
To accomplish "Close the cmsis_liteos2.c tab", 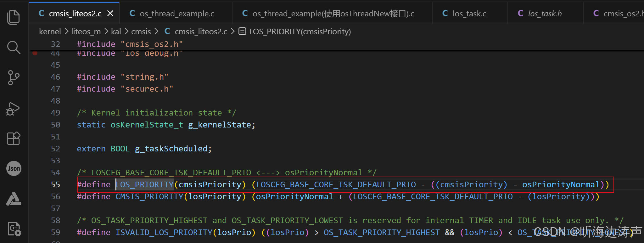I will 110,14.
